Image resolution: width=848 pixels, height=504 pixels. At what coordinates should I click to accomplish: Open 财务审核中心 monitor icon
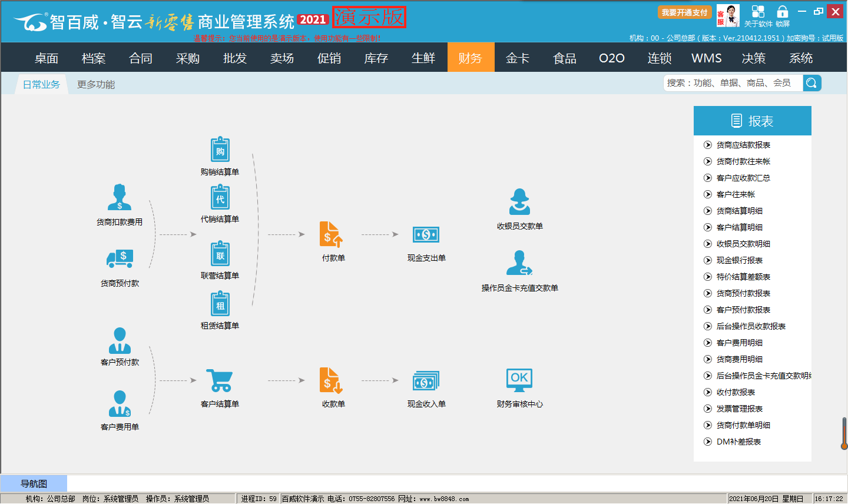coord(519,380)
